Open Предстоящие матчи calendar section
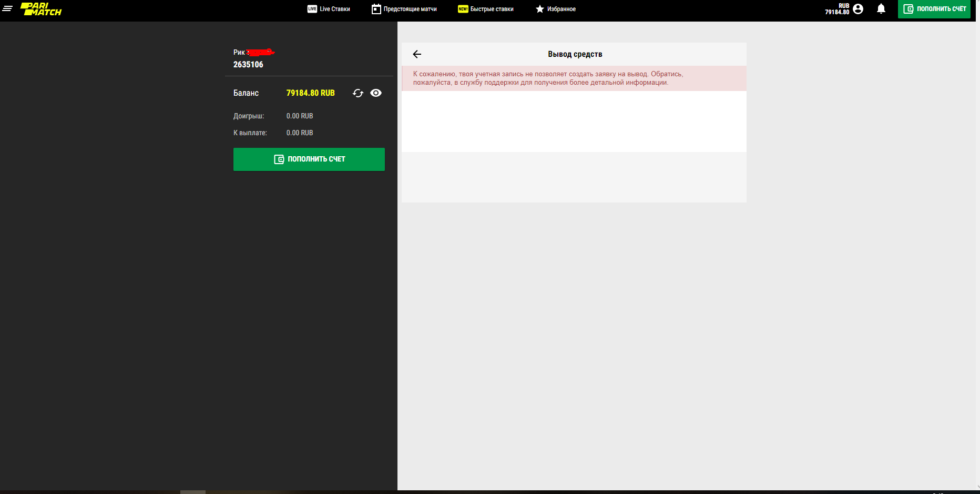 click(404, 9)
